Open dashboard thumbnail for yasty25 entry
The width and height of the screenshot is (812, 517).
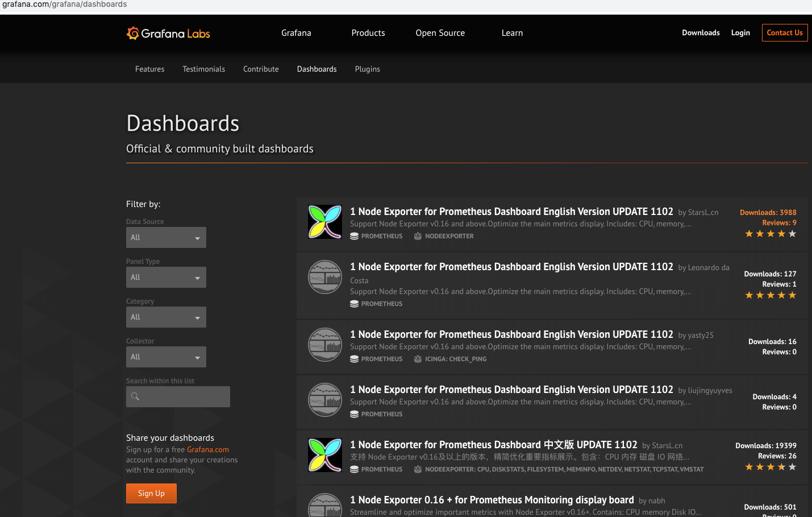[x=325, y=345]
